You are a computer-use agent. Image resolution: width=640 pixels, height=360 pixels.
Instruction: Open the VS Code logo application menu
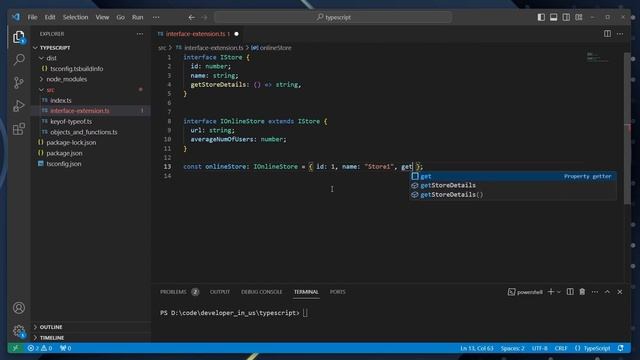(16, 17)
